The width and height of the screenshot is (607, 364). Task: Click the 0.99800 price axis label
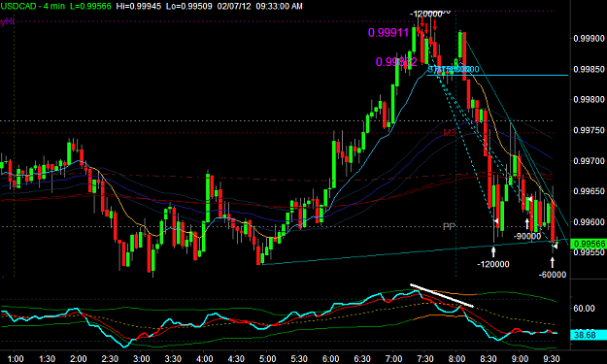pos(589,99)
